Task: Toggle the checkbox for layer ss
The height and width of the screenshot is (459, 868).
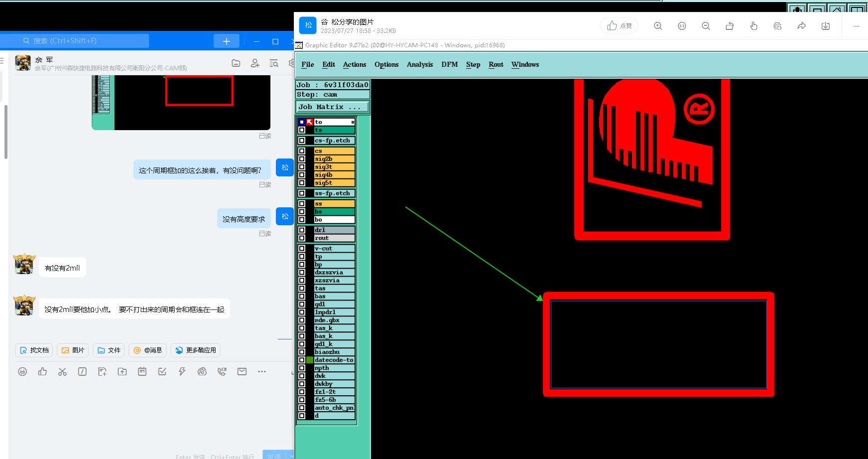Action: click(302, 204)
